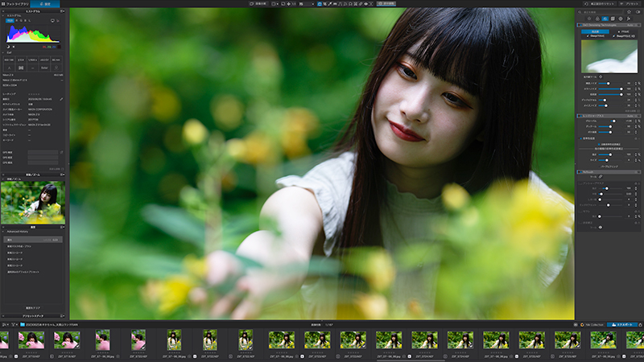
Task: Select the DeepPRIME XD denoising option
Action: click(x=624, y=36)
